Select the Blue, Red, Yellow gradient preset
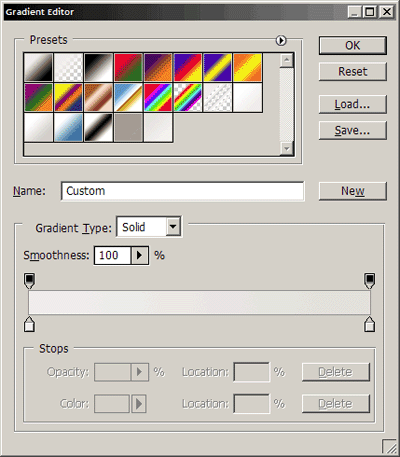This screenshot has height=457, width=400. (x=188, y=67)
